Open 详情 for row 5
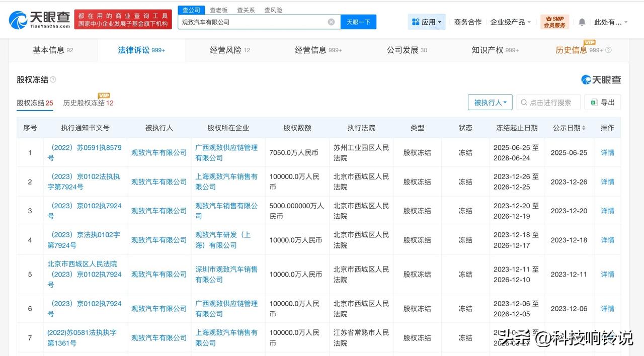This screenshot has height=356, width=644. click(607, 274)
